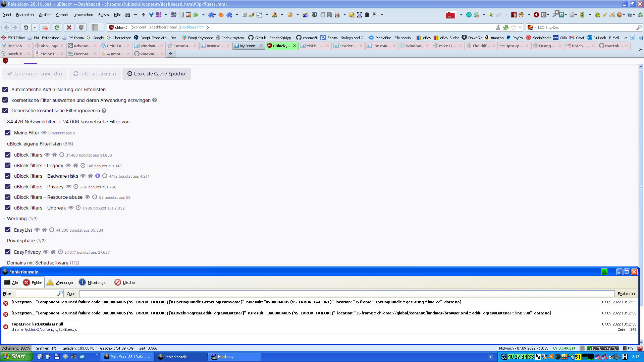This screenshot has height=362, width=644.
Task: Click the clock update icon for uBlock filters – Privacy
Action: click(76, 187)
